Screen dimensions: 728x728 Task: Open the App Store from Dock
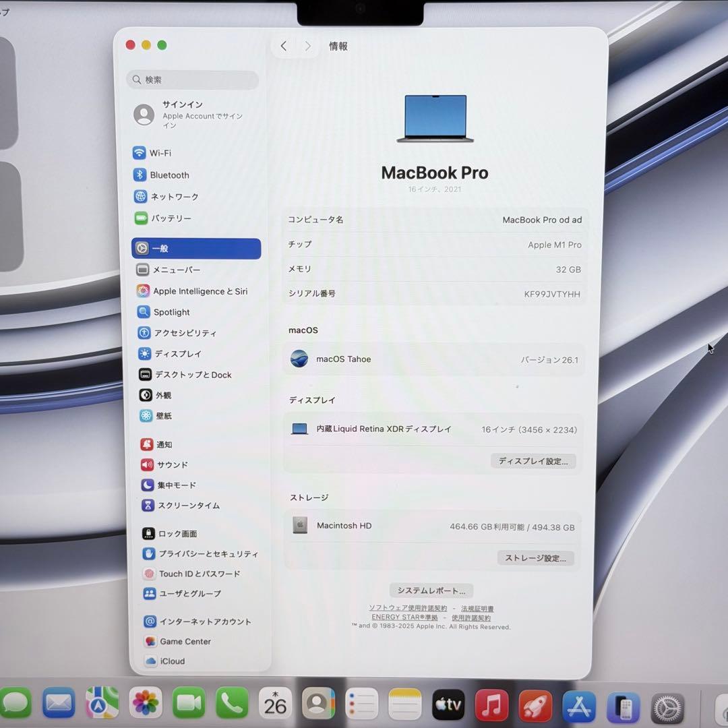pyautogui.click(x=578, y=706)
